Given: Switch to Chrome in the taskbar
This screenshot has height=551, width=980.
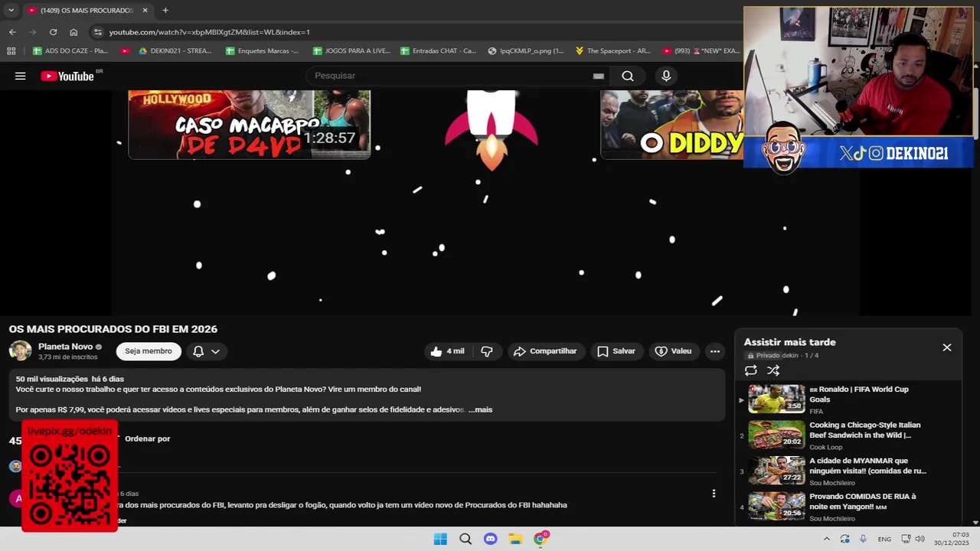Looking at the screenshot, I should point(541,539).
